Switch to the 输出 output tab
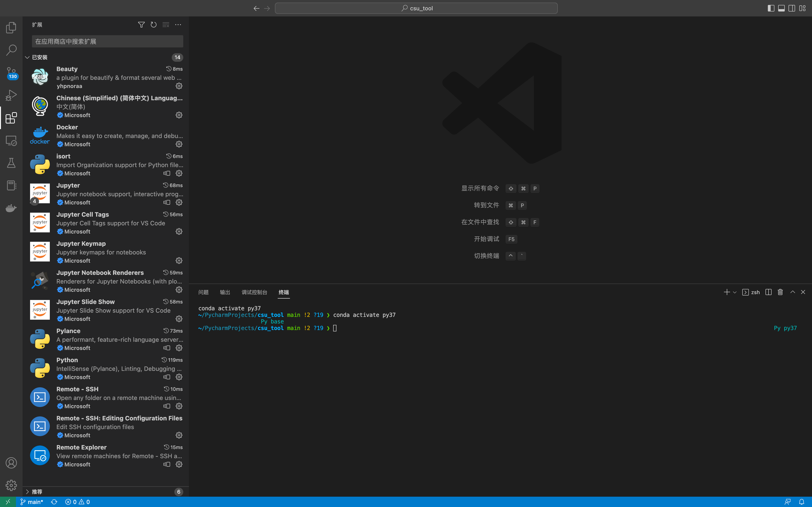 (225, 292)
